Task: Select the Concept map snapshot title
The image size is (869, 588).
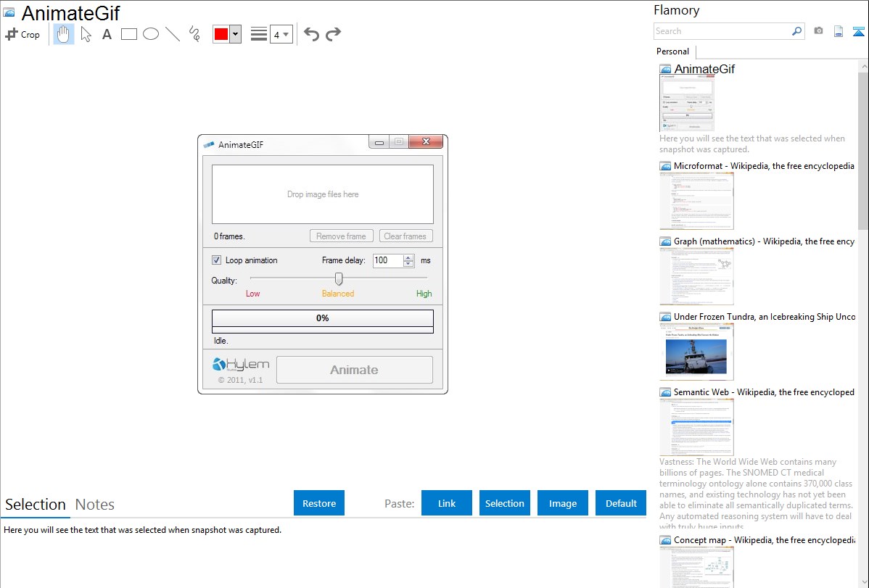Action: coord(765,539)
